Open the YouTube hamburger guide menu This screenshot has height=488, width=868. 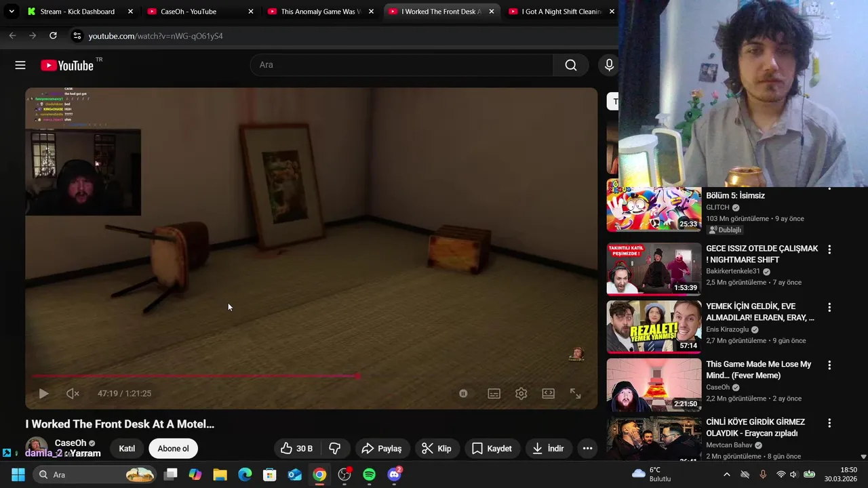[20, 65]
